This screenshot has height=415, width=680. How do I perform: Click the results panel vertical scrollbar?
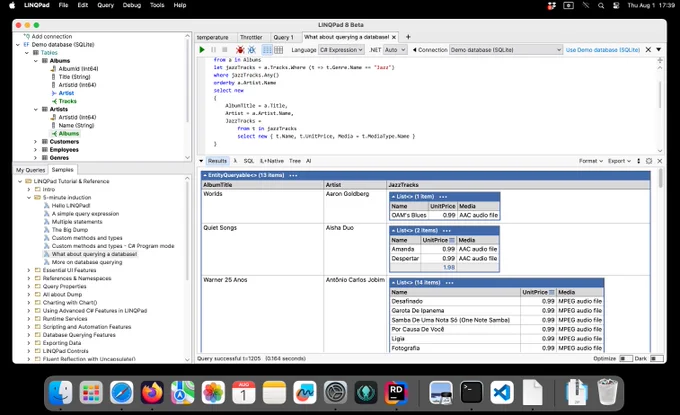(660, 179)
